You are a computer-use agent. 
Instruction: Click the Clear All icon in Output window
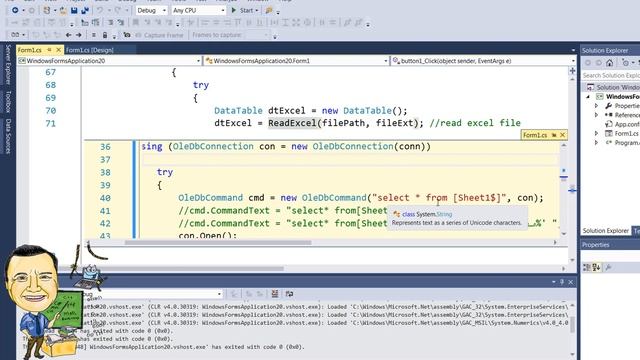275,294
